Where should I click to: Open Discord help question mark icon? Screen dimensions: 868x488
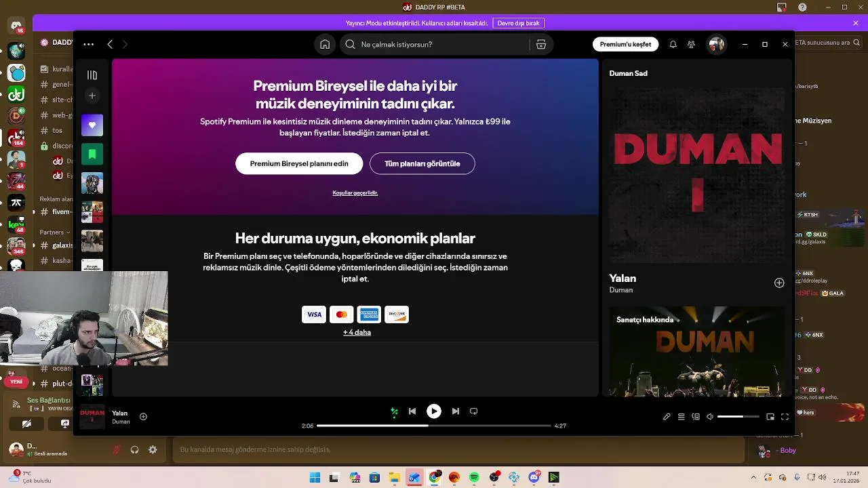(x=802, y=7)
